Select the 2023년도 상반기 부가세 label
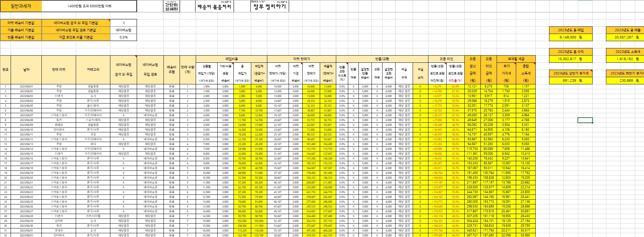The image size is (644, 237). (571, 73)
